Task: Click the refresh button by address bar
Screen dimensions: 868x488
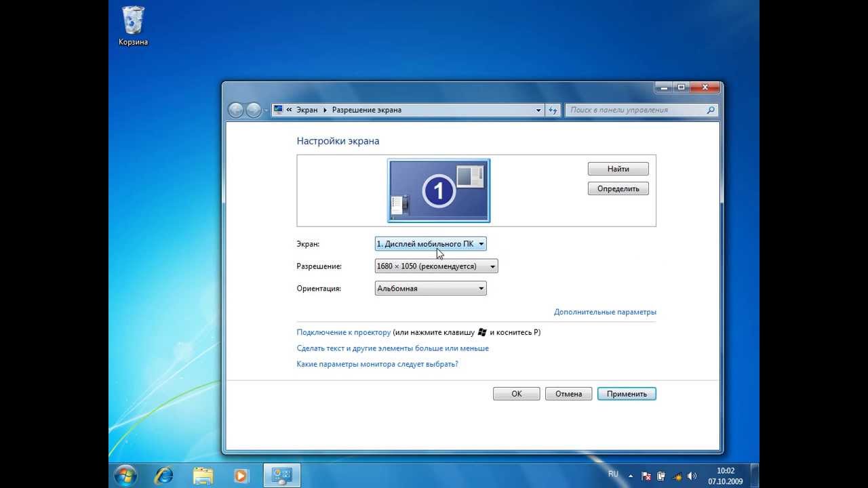Action: 553,110
